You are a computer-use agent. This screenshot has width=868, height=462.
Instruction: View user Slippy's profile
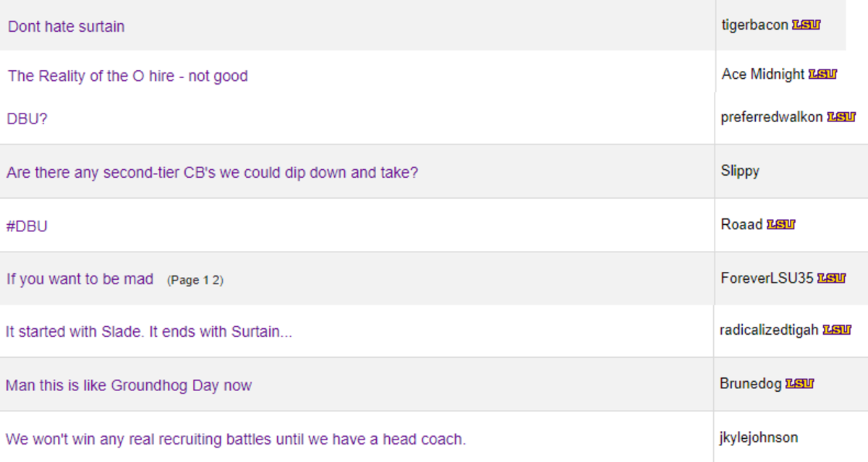tap(740, 171)
